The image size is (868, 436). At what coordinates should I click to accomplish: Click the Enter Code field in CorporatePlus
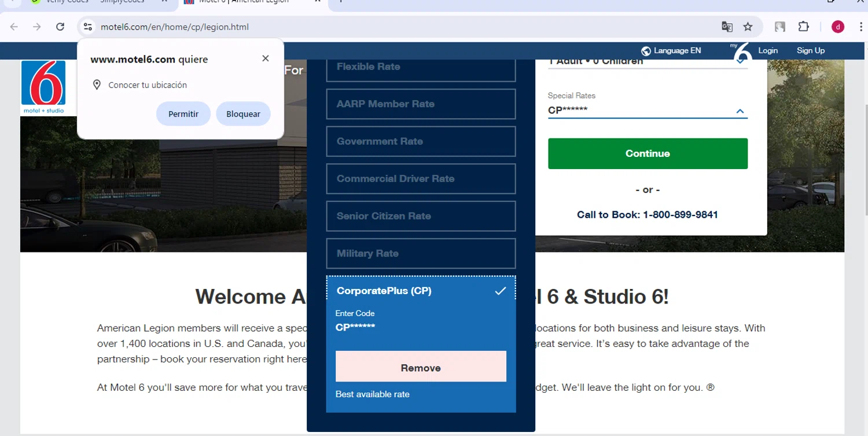pyautogui.click(x=421, y=327)
